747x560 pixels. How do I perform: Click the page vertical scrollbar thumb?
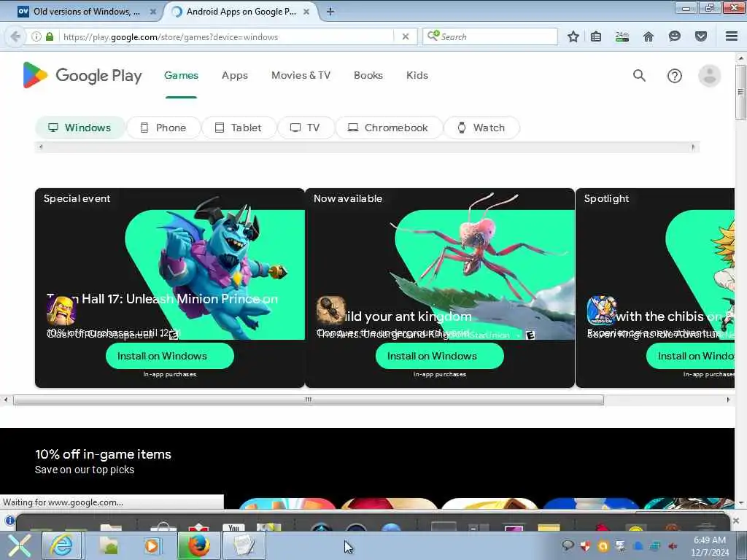click(x=740, y=92)
